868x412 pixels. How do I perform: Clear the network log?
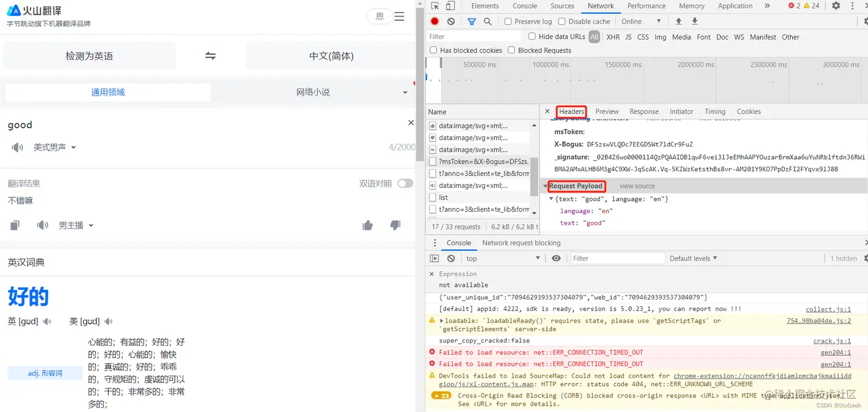[451, 21]
